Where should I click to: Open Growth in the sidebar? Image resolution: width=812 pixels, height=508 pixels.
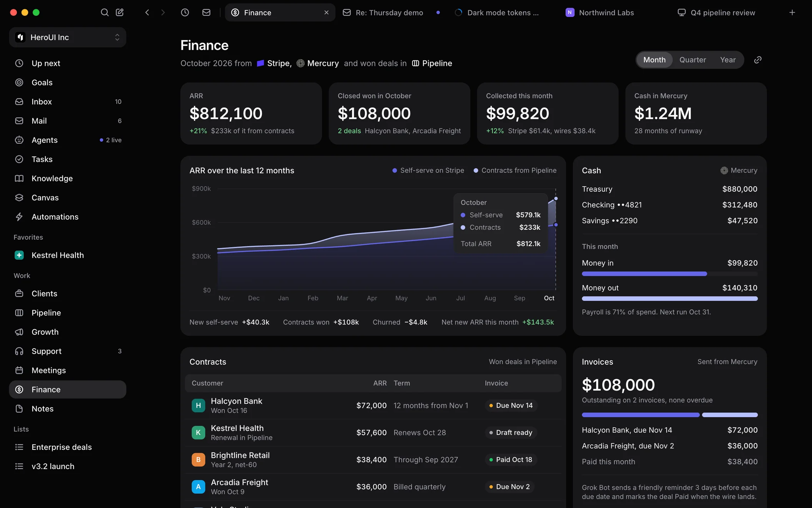[68, 332]
